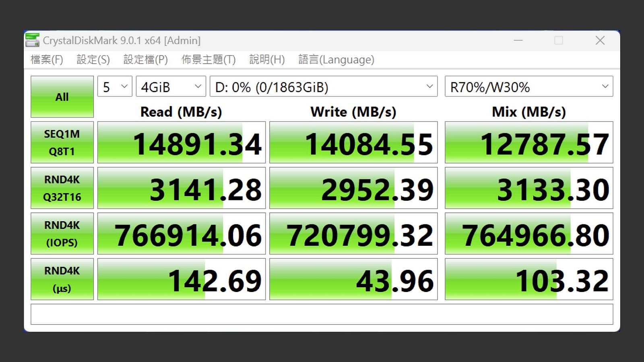Click the Write (MB/s) column header
Screen dimensions: 644x362
point(353,112)
